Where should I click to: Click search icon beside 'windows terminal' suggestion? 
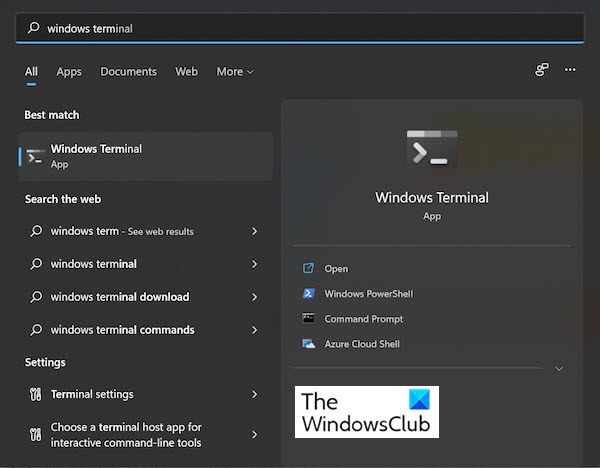36,264
